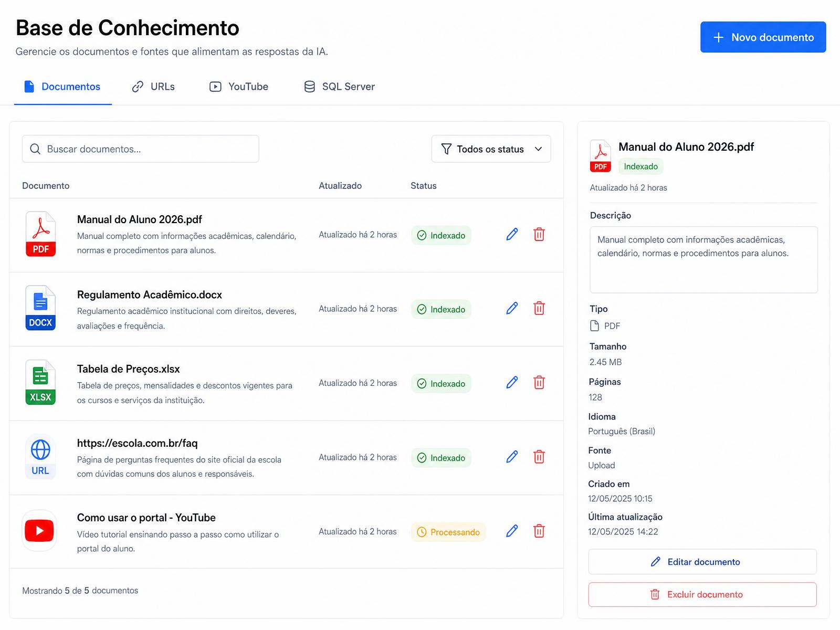This screenshot has width=840, height=630.
Task: Click the YouTube play icon in list
Action: click(39, 531)
